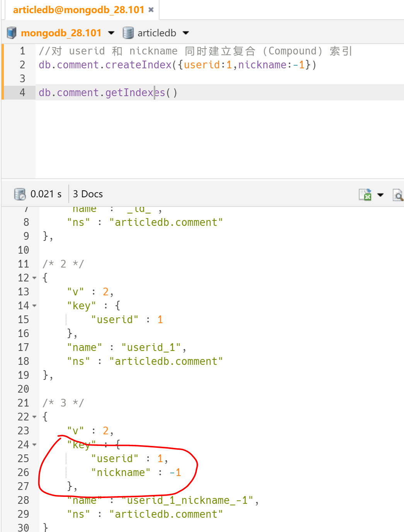Image resolution: width=404 pixels, height=532 pixels.
Task: Click the query execution time icon
Action: point(20,194)
